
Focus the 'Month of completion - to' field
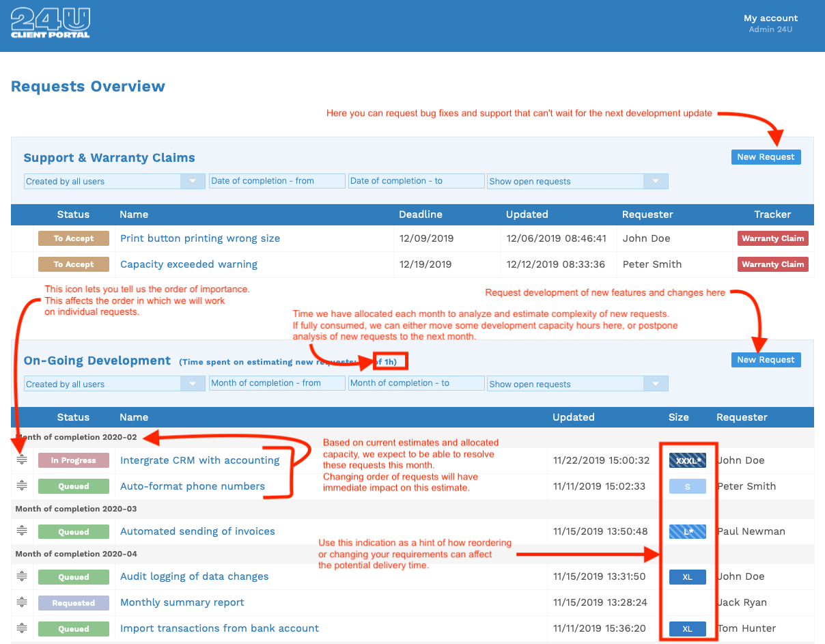(417, 383)
